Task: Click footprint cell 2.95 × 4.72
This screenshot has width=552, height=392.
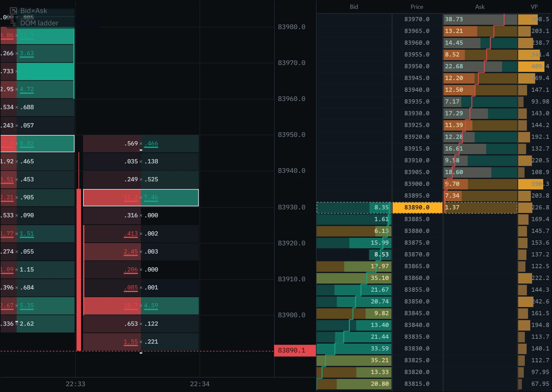Action: tap(37, 89)
